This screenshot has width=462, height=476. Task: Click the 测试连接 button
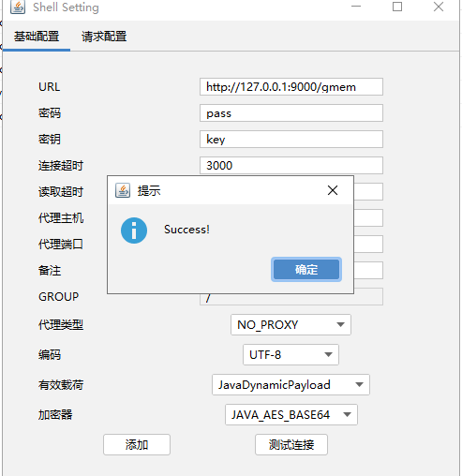(x=291, y=444)
